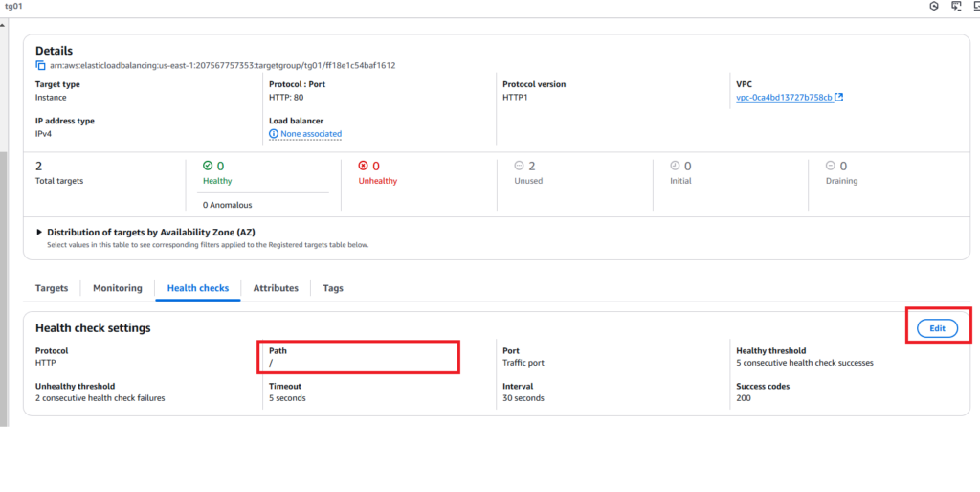The image size is (980, 492).
Task: Open the Tags tab
Action: 333,288
